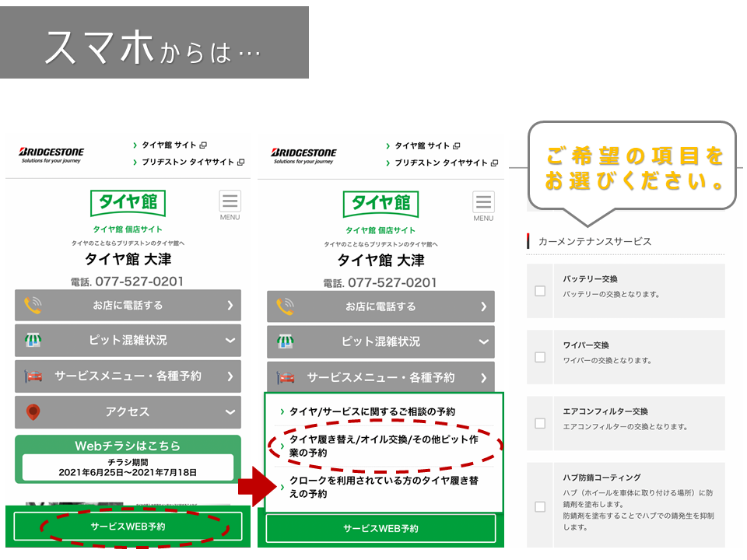Tap pit shop icon in left screen
This screenshot has width=747, height=560.
pos(33,340)
